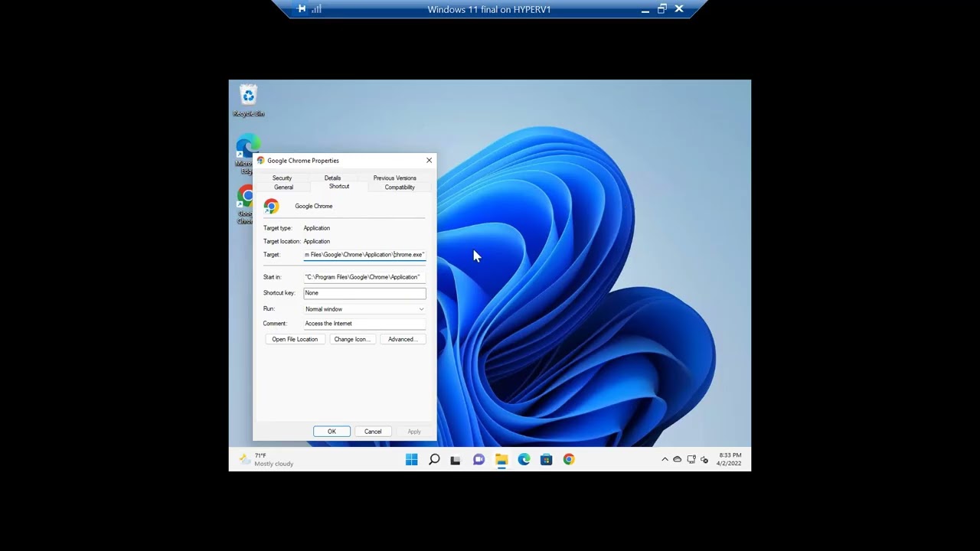Screen dimensions: 980x551
Task: Open the weather widget showing 71°F
Action: coord(266,459)
